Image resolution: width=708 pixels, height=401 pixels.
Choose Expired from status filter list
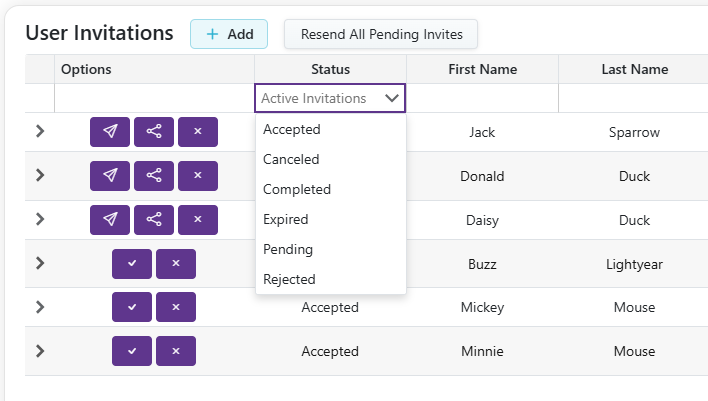point(331,219)
